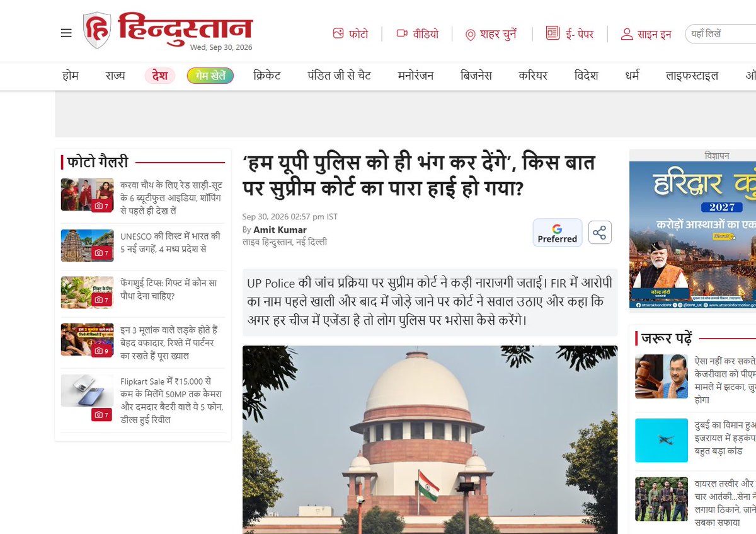Open the दुबई का विमान headline
The width and height of the screenshot is (756, 534).
click(725, 438)
